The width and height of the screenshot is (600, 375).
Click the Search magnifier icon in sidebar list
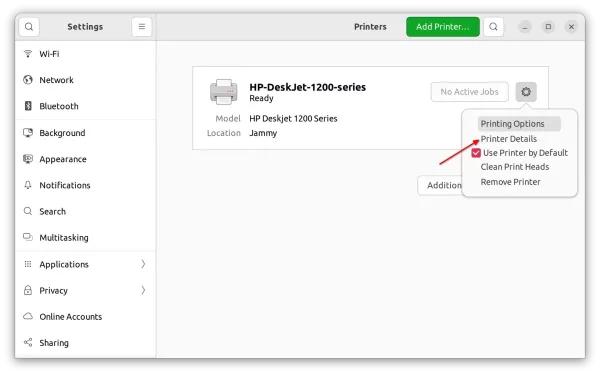(x=28, y=211)
